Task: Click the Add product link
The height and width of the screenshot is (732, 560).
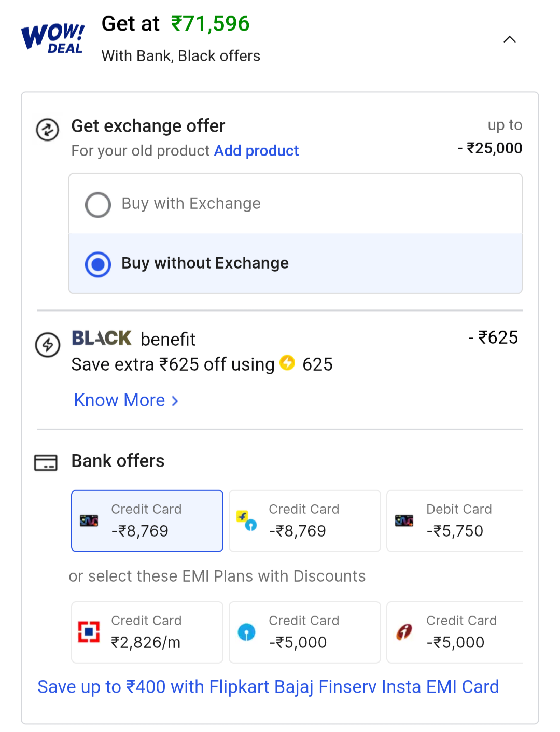Action: pyautogui.click(x=256, y=151)
